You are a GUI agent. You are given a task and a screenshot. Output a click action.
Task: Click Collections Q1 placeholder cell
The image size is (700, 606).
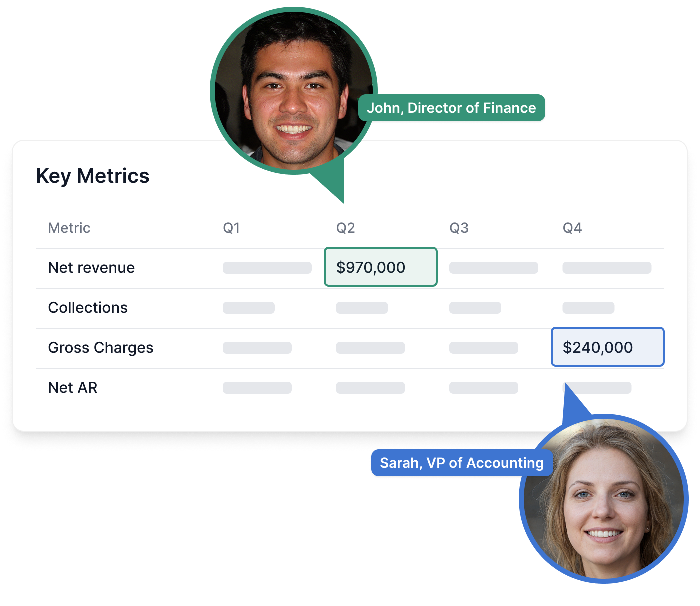click(249, 308)
